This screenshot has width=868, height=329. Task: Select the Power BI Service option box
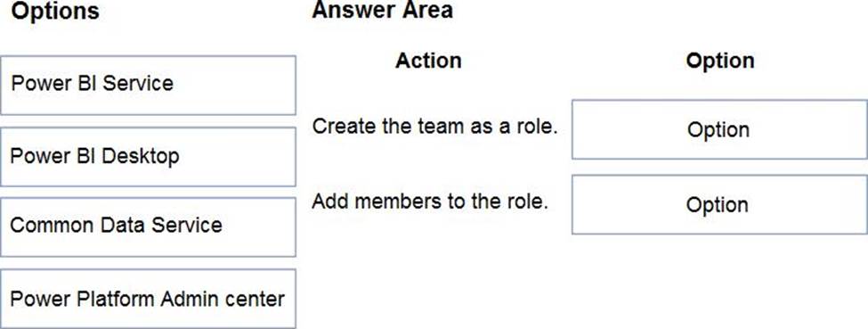[148, 85]
